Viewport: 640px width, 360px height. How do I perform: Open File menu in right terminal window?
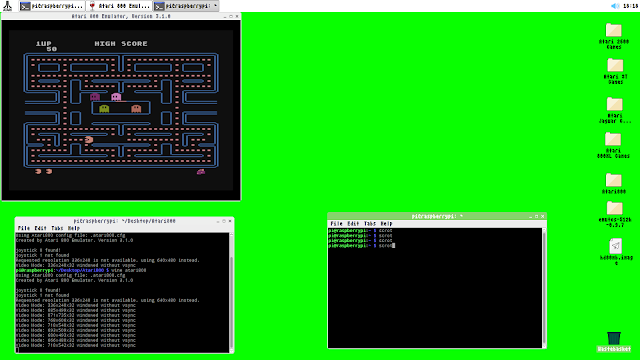coord(336,224)
